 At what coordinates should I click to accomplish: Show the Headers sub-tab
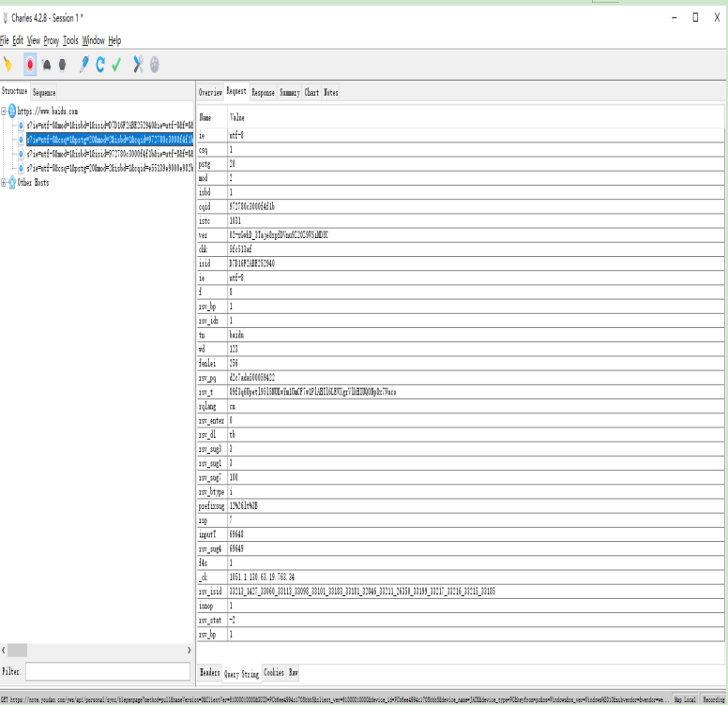209,672
